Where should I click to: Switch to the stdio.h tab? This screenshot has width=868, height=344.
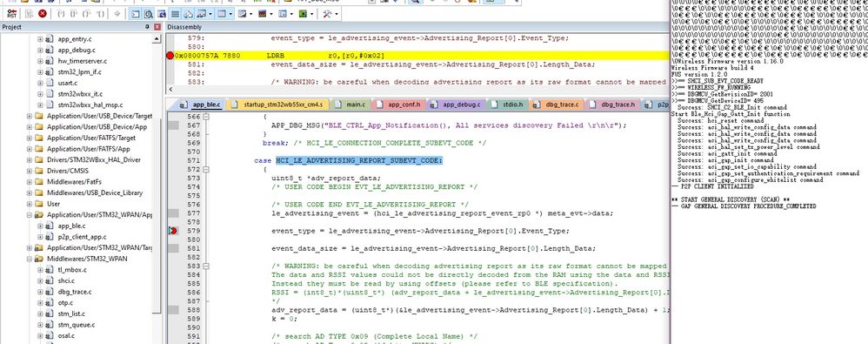click(507, 105)
